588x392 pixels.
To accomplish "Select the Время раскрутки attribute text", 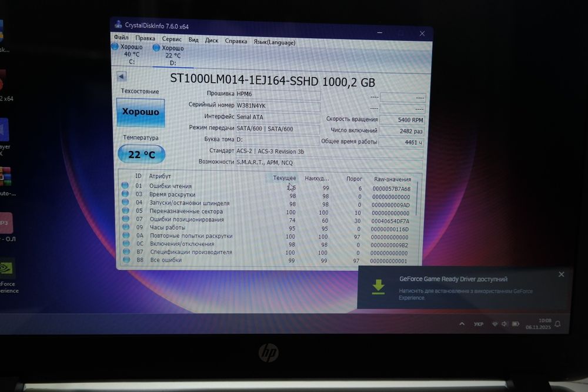I will 172,195.
